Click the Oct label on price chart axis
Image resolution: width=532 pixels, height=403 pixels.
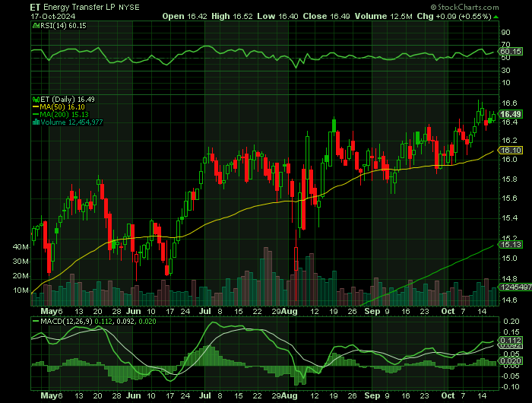tap(448, 311)
